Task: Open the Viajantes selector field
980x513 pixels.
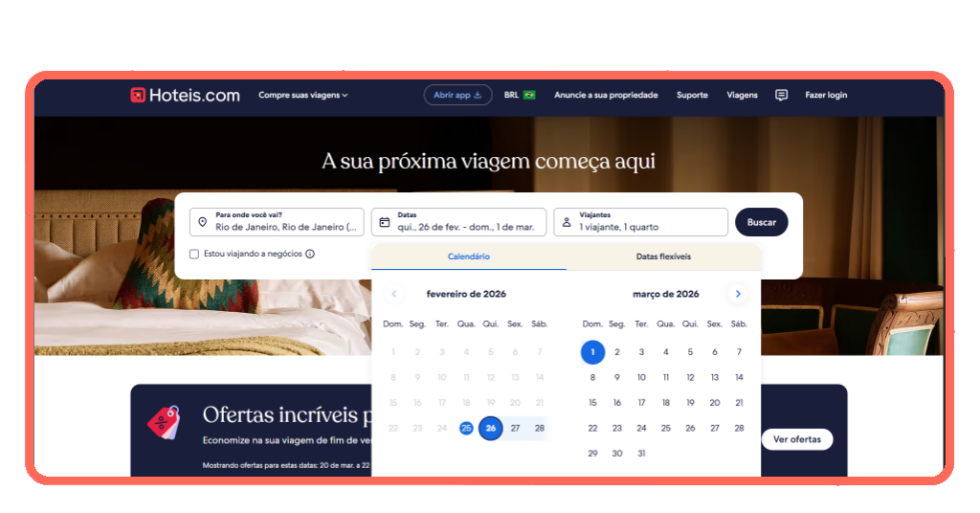Action: (x=640, y=222)
